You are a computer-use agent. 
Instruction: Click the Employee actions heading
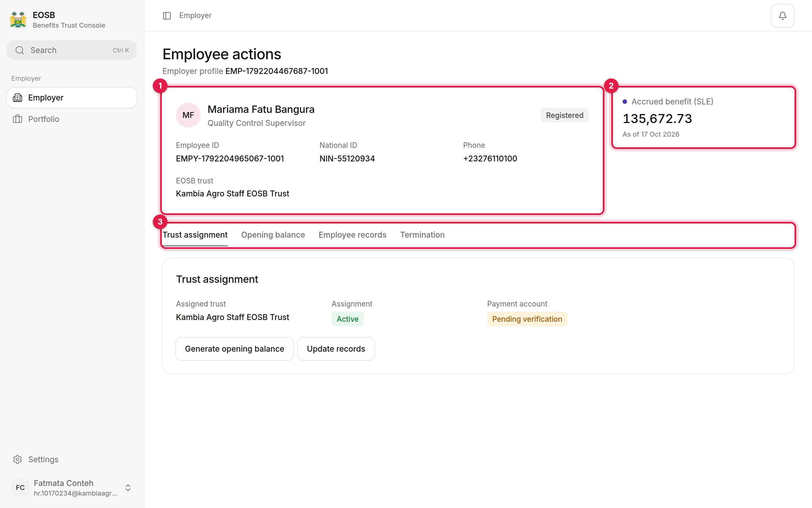(222, 54)
